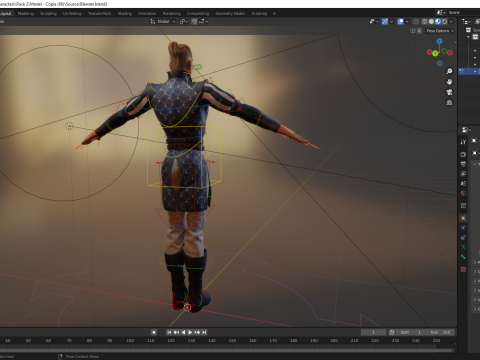Add a new workspace with plus button
Viewport: 480px width, 360px height.
pyautogui.click(x=274, y=14)
